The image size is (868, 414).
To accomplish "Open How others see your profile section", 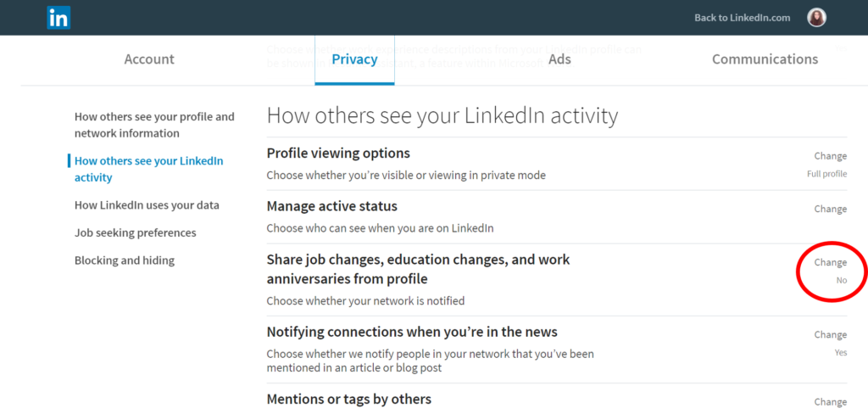I will (x=154, y=125).
